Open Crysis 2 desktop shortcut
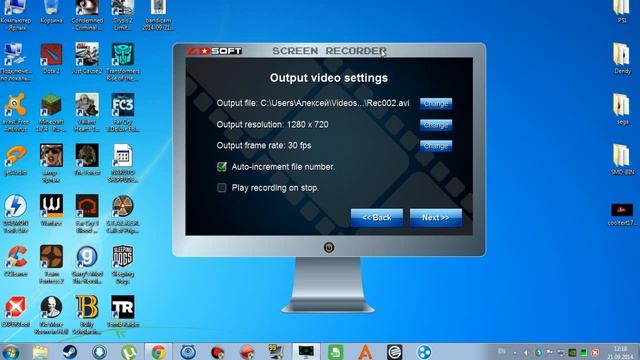Screen dimensions: 640x360 (123, 15)
